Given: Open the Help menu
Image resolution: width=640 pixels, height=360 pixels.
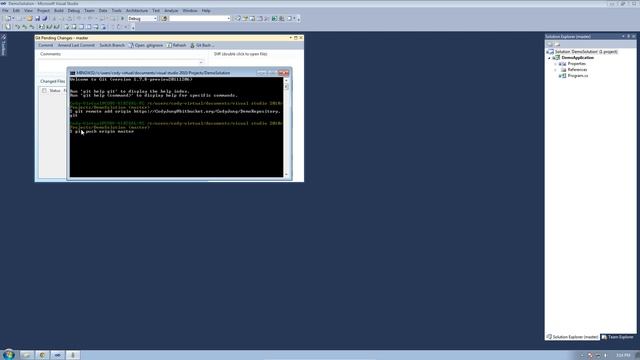Looking at the screenshot, I should (x=206, y=11).
